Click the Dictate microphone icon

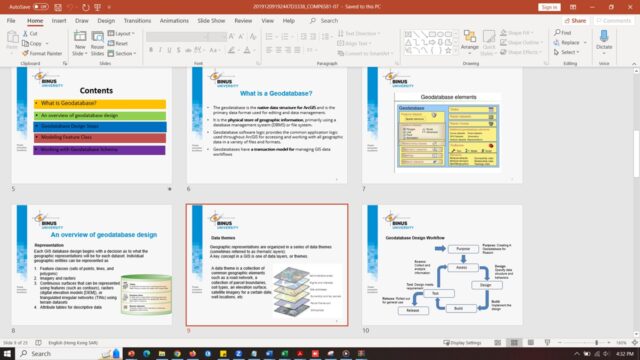pyautogui.click(x=604, y=37)
